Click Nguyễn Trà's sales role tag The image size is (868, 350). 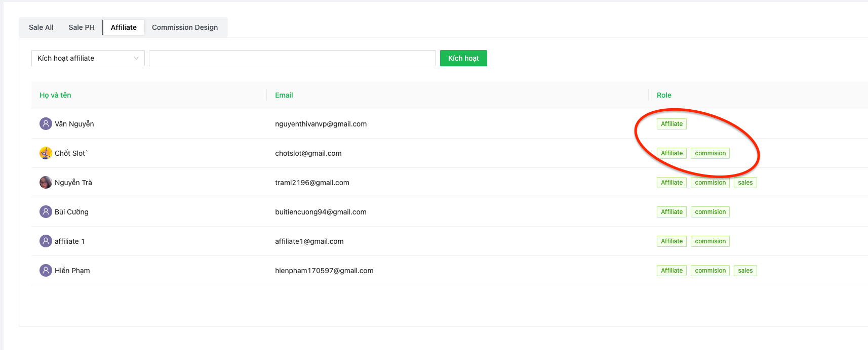745,183
